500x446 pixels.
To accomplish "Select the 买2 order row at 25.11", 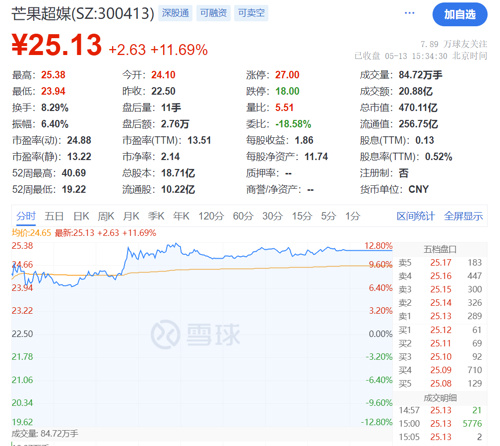I will (x=440, y=343).
